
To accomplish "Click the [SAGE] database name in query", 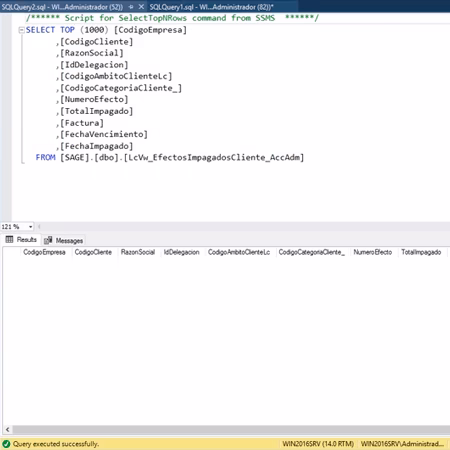I will [75, 157].
